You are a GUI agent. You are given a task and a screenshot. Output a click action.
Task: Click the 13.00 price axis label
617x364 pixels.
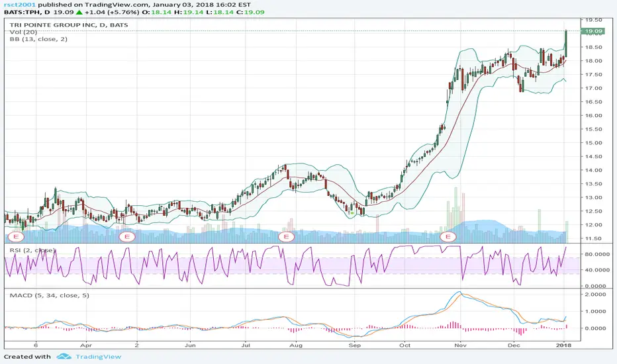pyautogui.click(x=593, y=197)
